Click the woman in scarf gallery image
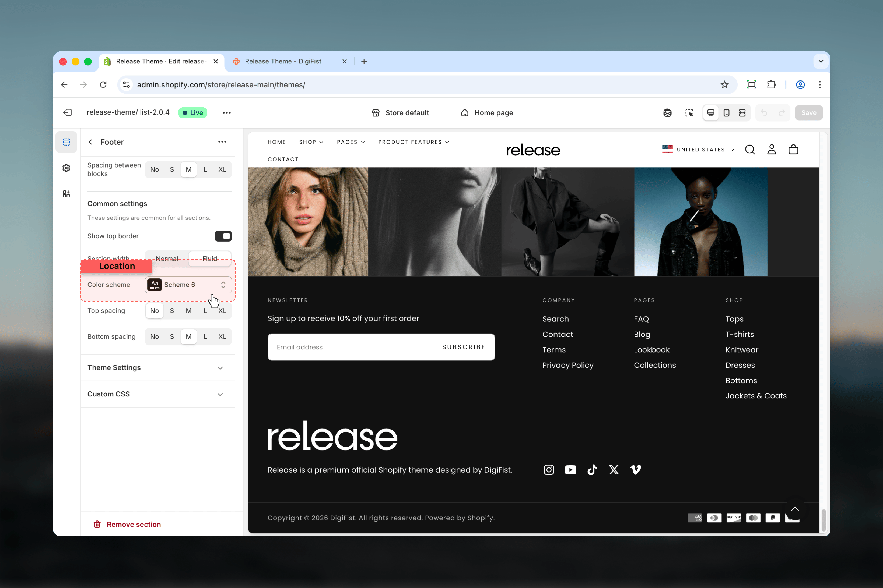Viewport: 883px width, 588px height. pos(308,222)
